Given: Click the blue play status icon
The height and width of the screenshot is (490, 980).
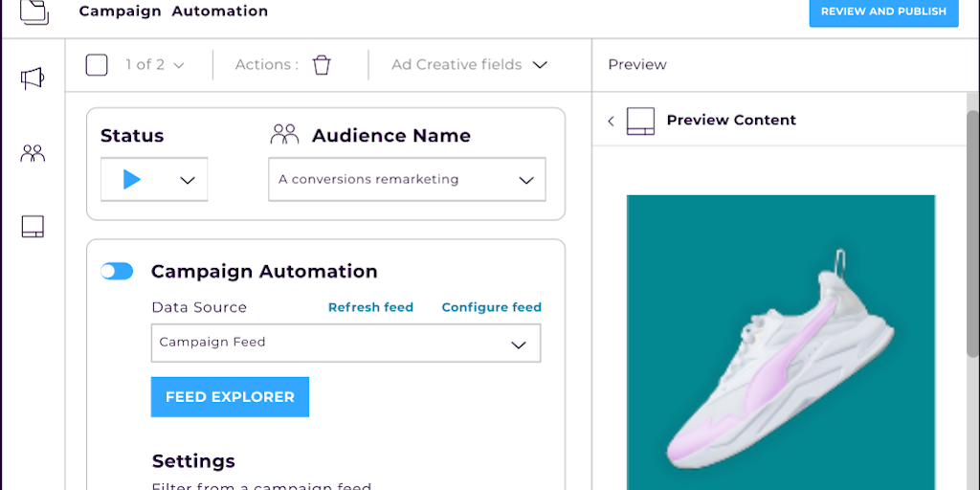Looking at the screenshot, I should [132, 179].
